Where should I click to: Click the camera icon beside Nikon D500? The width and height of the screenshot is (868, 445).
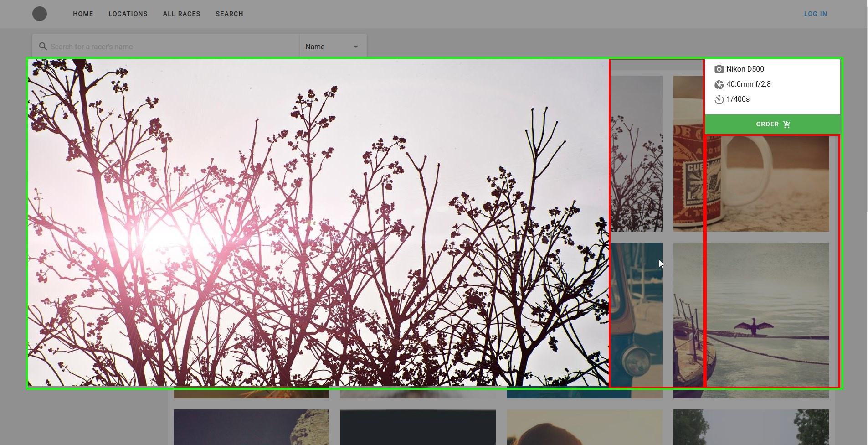719,69
